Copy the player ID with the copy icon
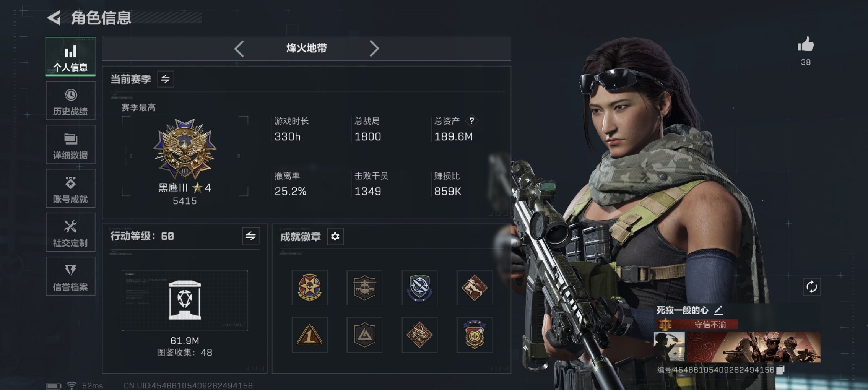 [781, 370]
